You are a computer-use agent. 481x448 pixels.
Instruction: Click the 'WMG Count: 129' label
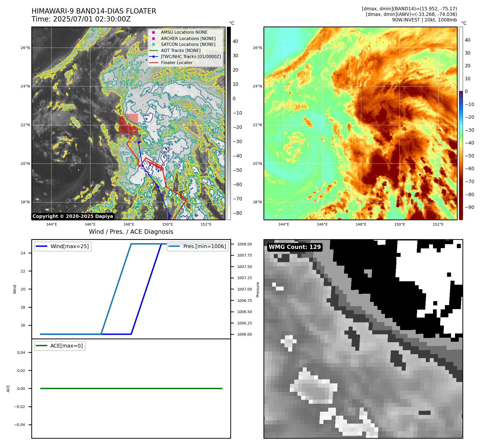[x=295, y=247]
